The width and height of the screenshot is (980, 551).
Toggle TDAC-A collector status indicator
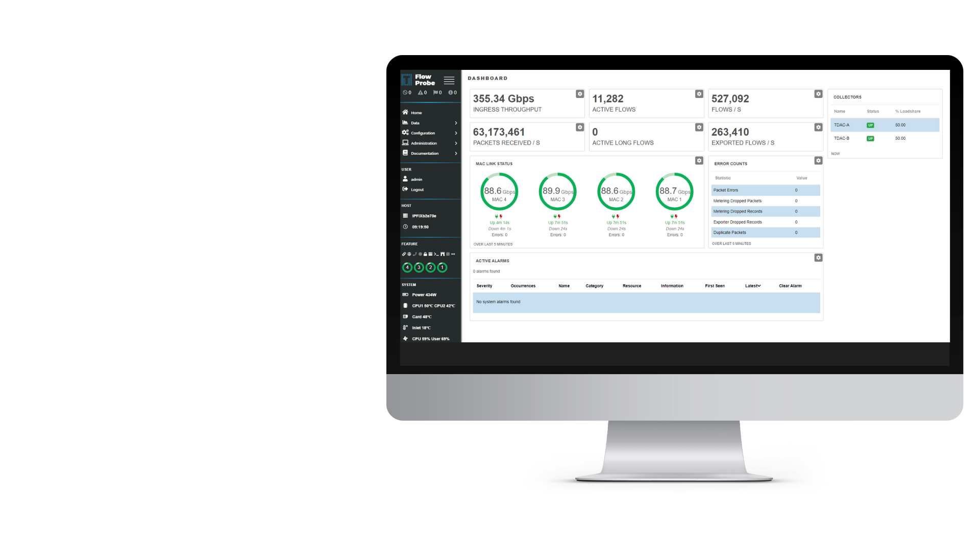pyautogui.click(x=870, y=125)
